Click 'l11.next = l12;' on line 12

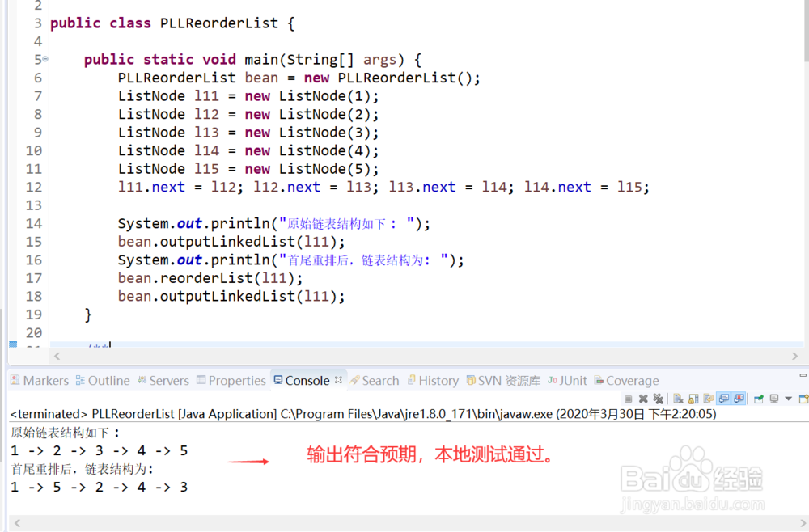(x=180, y=187)
